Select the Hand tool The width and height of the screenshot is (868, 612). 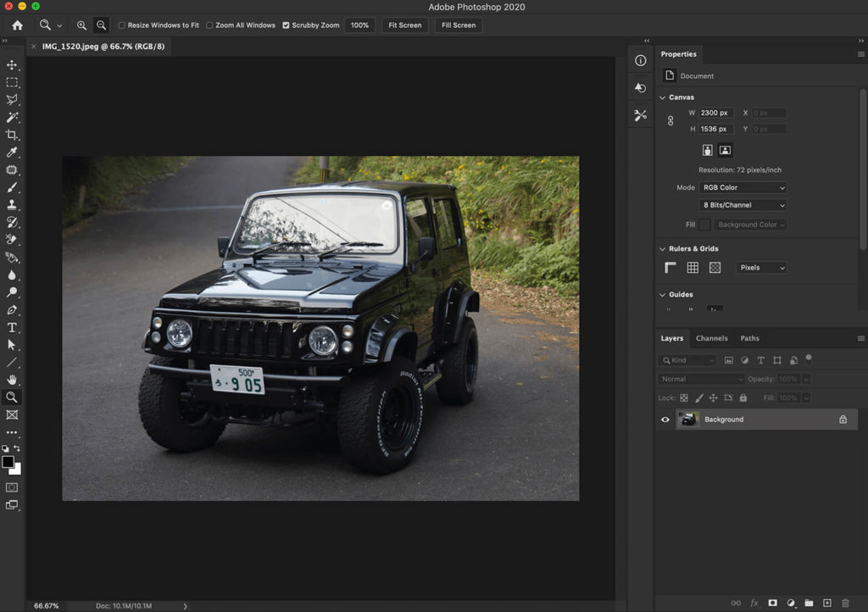point(12,380)
